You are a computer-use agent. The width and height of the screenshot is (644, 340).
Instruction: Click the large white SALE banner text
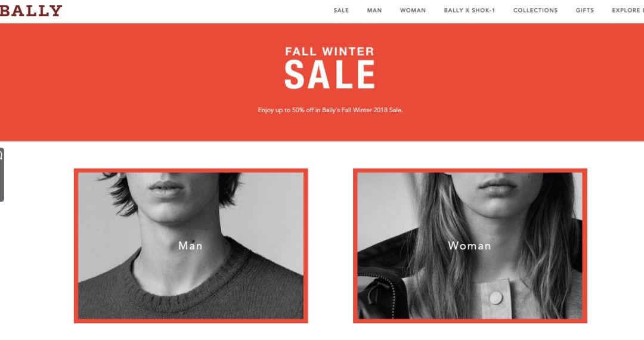[x=330, y=75]
